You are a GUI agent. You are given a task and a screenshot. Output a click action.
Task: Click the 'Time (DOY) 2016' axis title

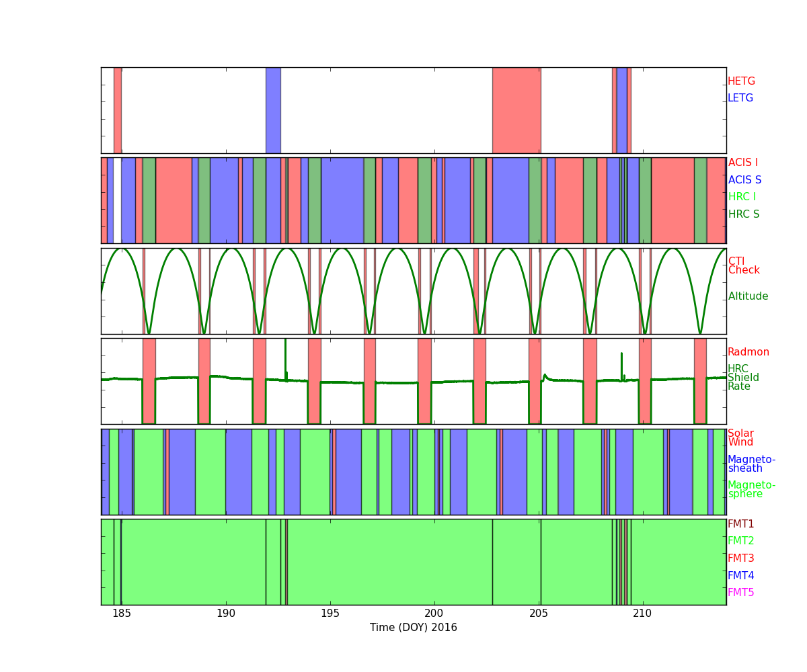point(413,628)
